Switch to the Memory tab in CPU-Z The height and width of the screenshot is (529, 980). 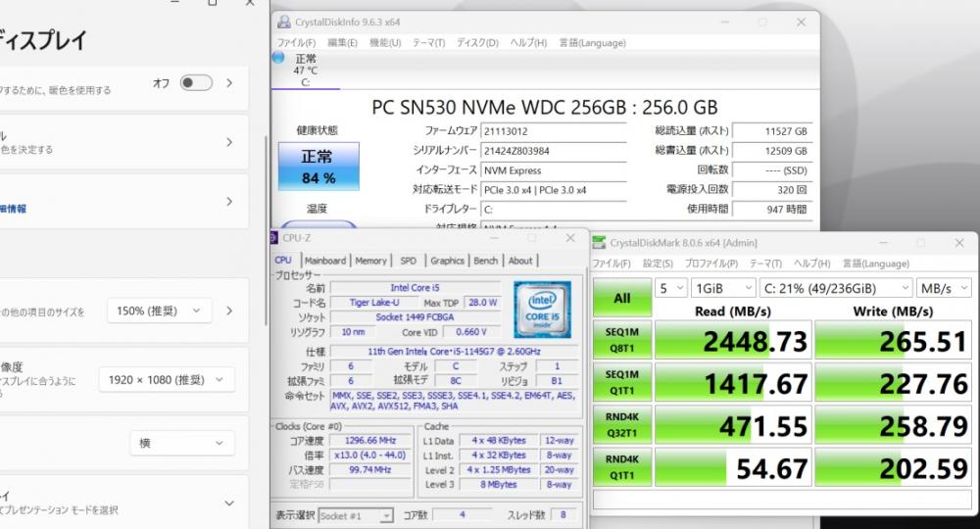(x=370, y=261)
